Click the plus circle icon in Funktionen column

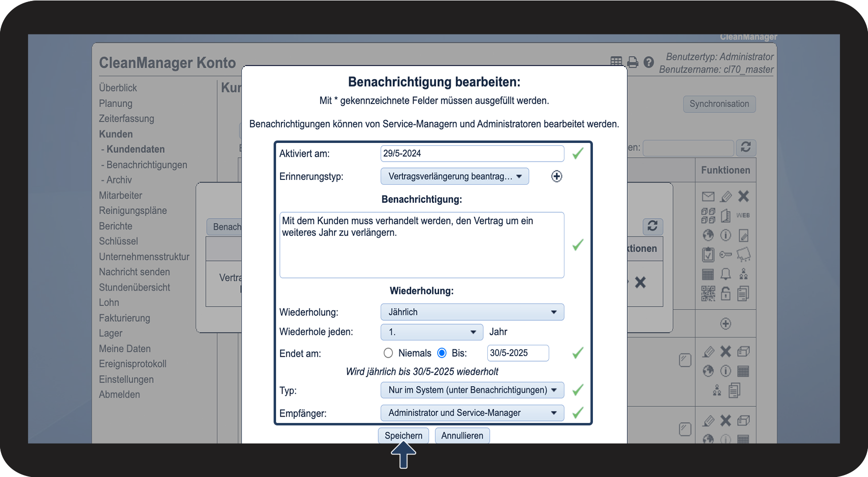pos(726,324)
